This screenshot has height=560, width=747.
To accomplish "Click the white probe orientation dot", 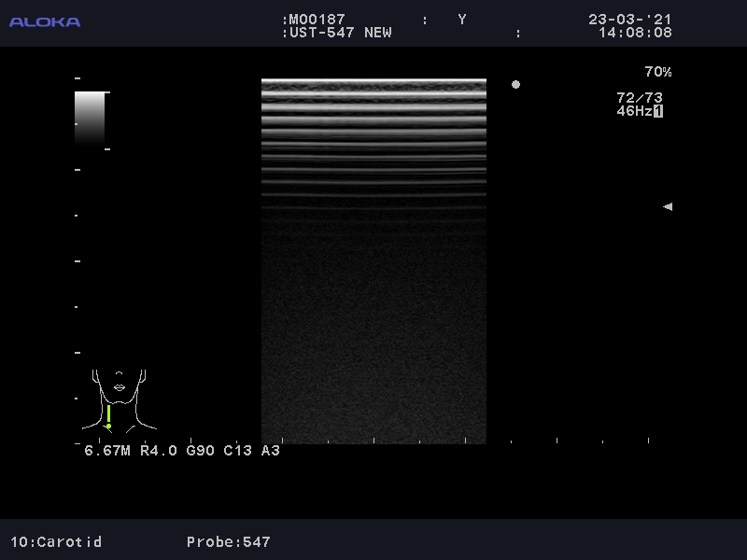I will (x=515, y=84).
